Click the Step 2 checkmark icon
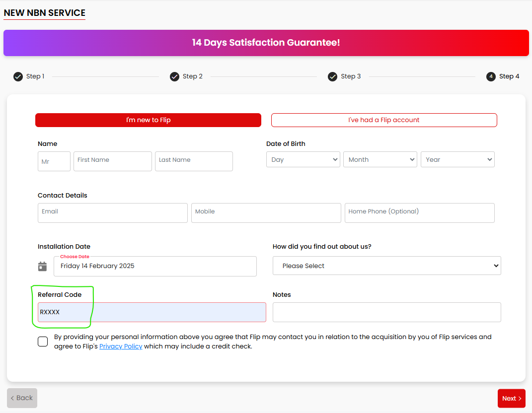Image resolution: width=532 pixels, height=413 pixels. coord(174,76)
